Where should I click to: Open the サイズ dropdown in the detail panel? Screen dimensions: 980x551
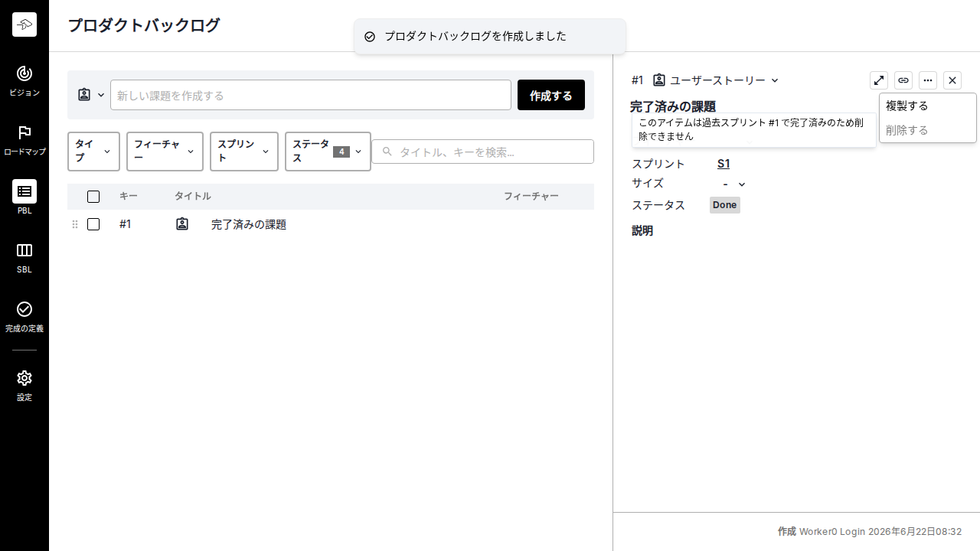point(733,184)
